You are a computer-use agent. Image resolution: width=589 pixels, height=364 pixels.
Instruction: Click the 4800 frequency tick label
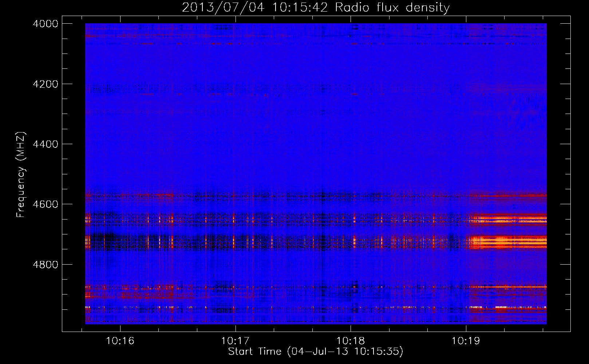click(x=46, y=265)
